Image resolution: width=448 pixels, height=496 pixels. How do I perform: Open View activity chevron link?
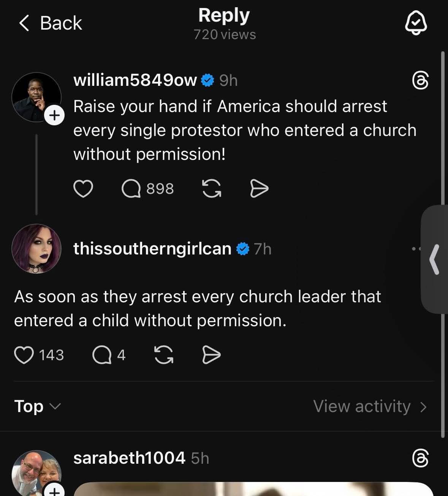(370, 406)
